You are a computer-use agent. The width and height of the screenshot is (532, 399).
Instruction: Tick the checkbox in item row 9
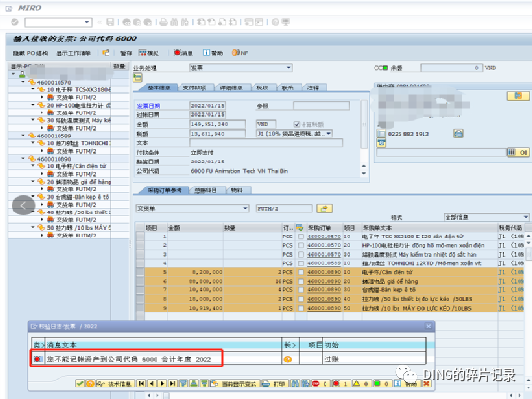coord(301,308)
